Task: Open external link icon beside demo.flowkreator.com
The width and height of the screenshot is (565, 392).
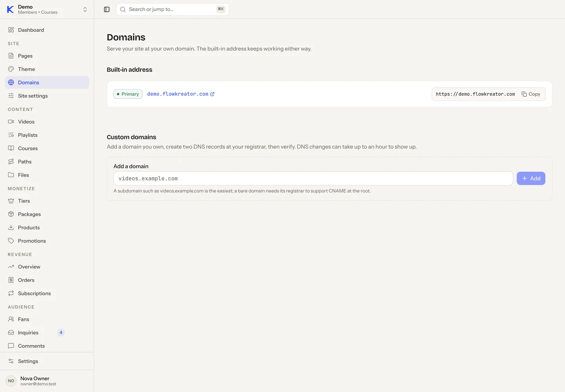Action: [212, 94]
